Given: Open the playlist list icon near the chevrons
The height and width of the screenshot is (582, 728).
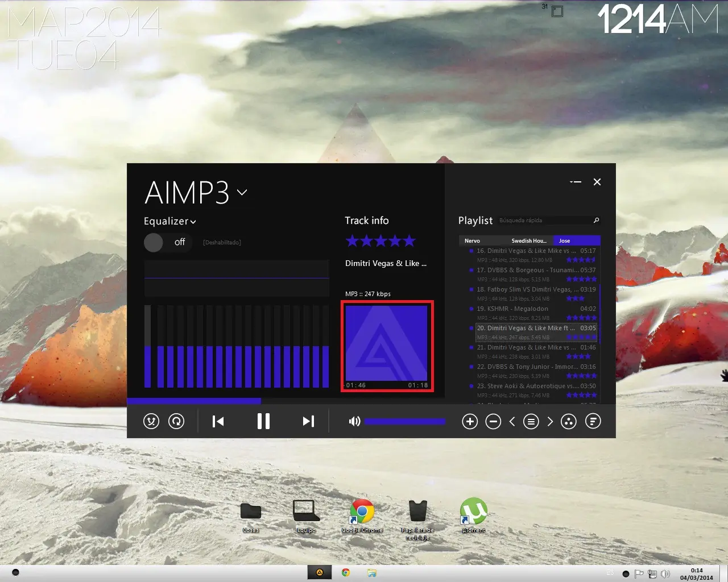Looking at the screenshot, I should click(x=531, y=421).
